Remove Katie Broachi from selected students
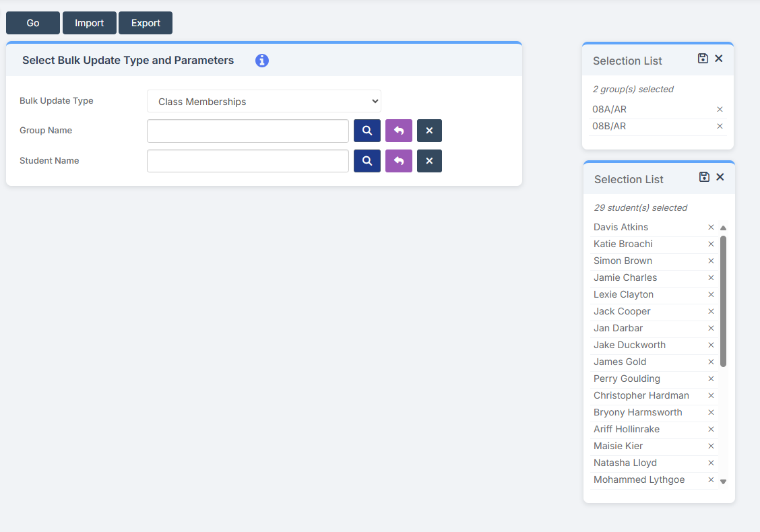760x532 pixels. click(x=711, y=244)
